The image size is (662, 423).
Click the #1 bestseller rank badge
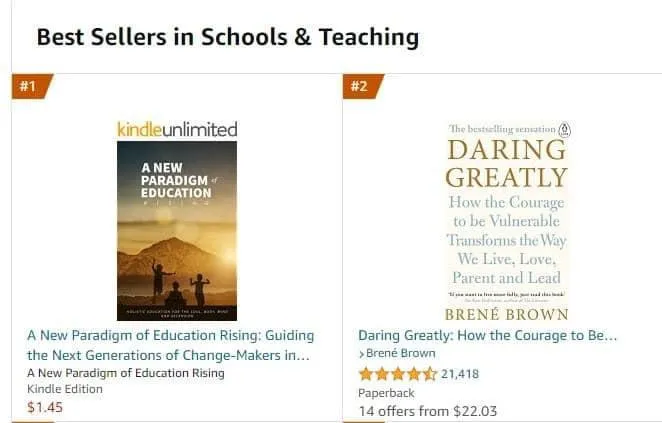tap(31, 86)
